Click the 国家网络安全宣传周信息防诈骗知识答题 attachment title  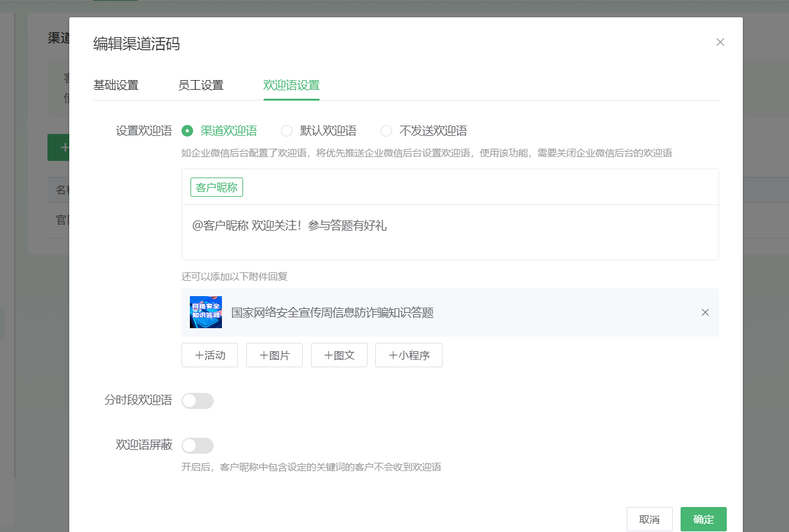pyautogui.click(x=332, y=313)
